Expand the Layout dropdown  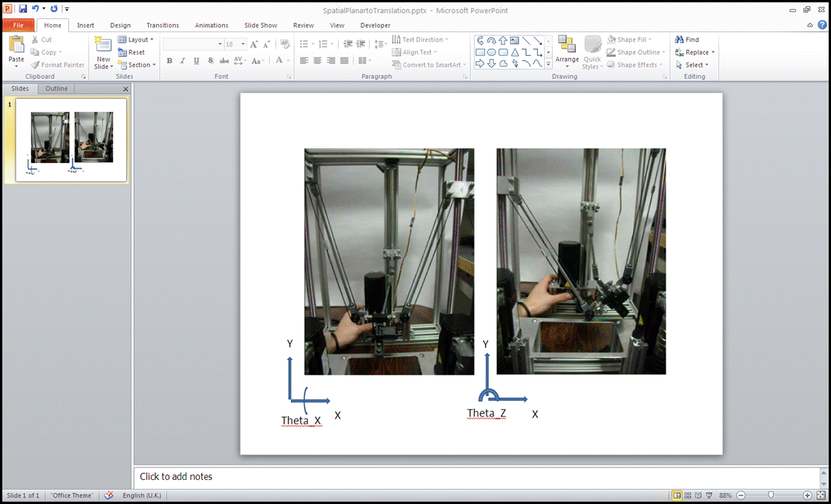click(x=136, y=40)
